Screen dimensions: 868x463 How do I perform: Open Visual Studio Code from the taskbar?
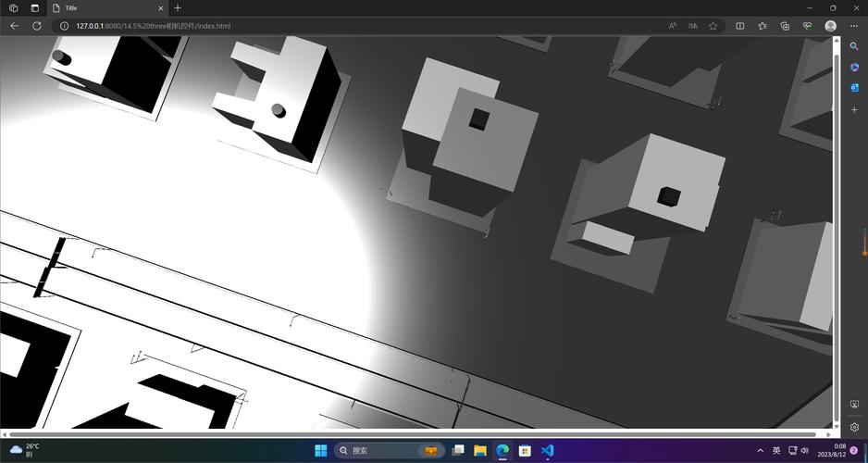547,451
